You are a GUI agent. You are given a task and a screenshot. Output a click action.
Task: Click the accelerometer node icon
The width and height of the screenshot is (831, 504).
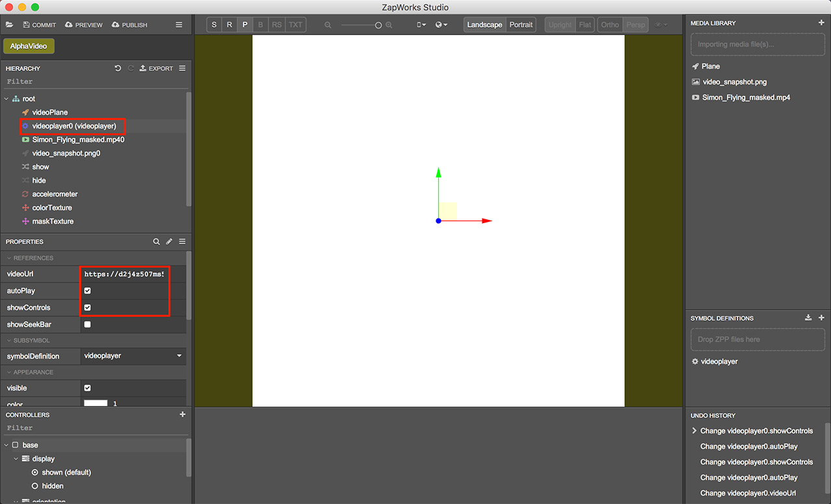(x=25, y=194)
